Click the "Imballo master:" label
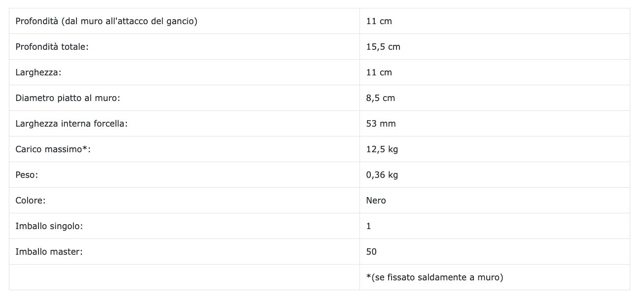This screenshot has height=302, width=644. (x=49, y=252)
